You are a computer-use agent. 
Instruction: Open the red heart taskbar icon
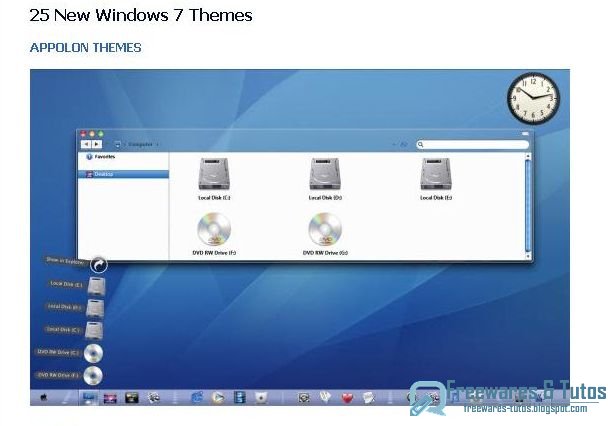coord(347,398)
